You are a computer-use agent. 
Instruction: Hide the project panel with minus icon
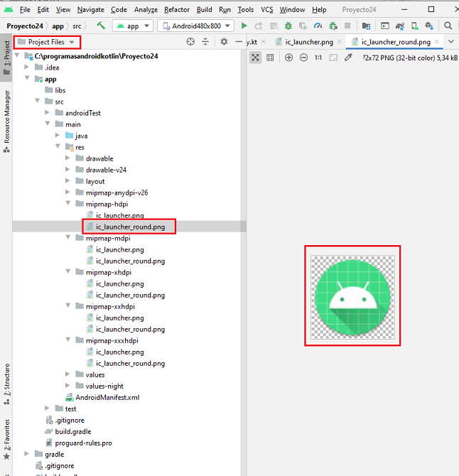point(239,42)
